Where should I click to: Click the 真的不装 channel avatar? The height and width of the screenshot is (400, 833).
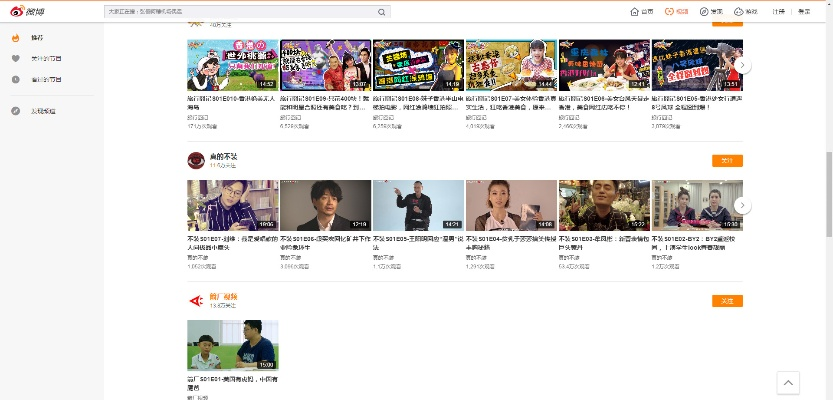point(196,160)
